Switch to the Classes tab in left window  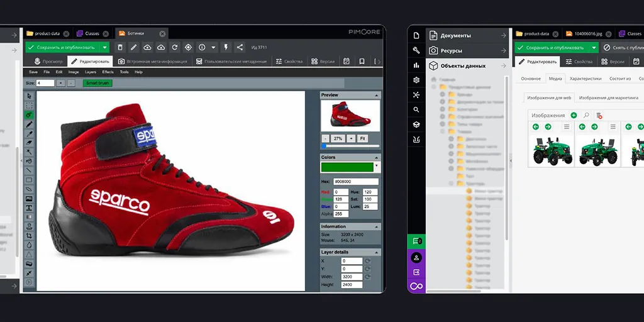92,34
